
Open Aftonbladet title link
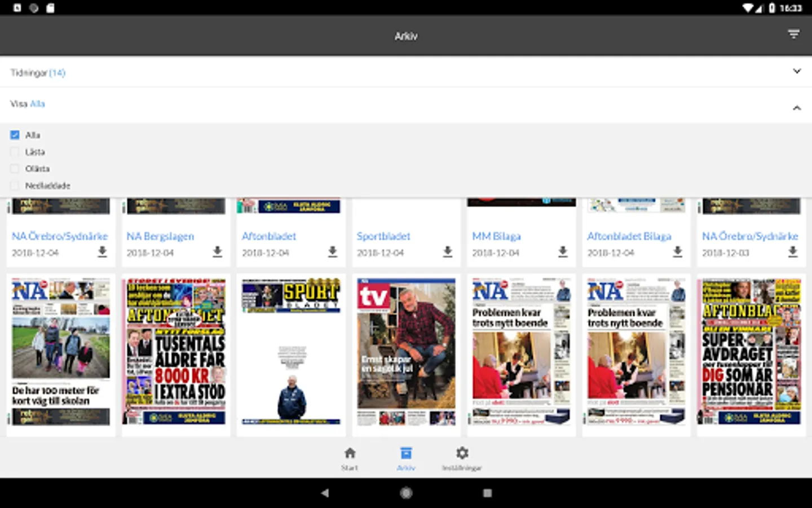tap(269, 236)
